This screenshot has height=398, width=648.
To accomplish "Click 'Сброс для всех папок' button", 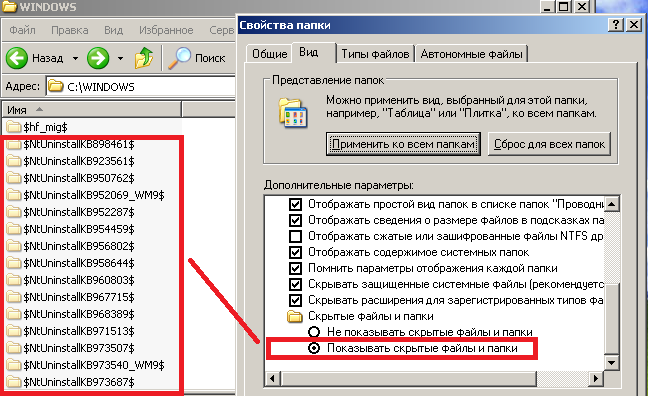I will 549,144.
